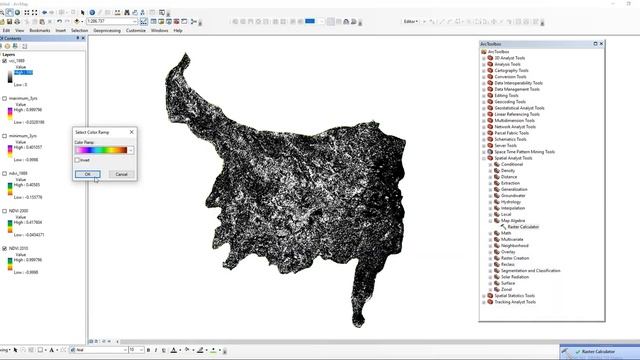Open the Geoprocessing menu
Image resolution: width=640 pixels, height=360 pixels.
tap(107, 31)
